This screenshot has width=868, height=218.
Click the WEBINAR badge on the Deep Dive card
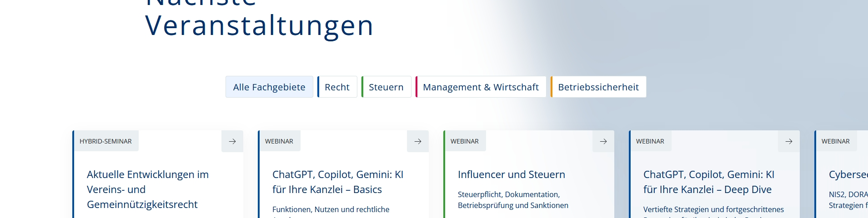650,141
